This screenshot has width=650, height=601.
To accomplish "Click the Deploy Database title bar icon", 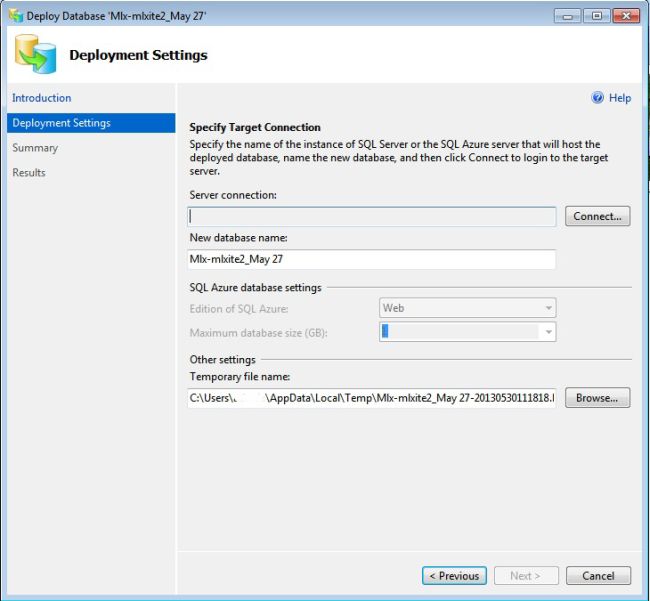I will [16, 16].
